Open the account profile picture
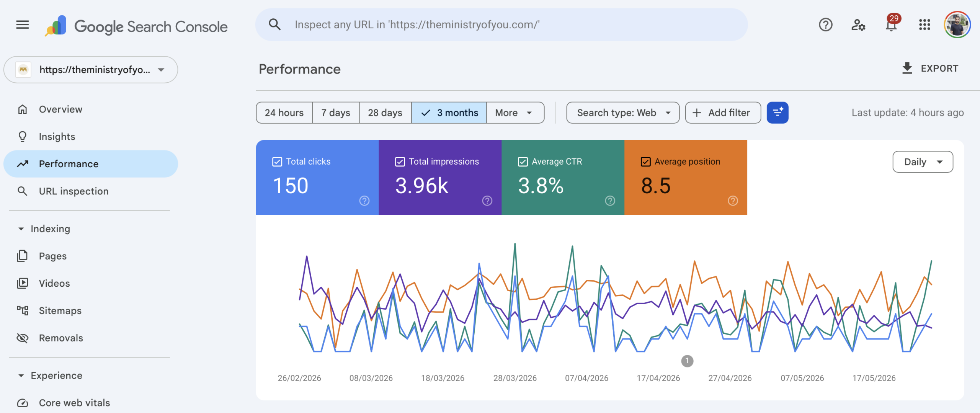This screenshot has width=980, height=413. 957,25
